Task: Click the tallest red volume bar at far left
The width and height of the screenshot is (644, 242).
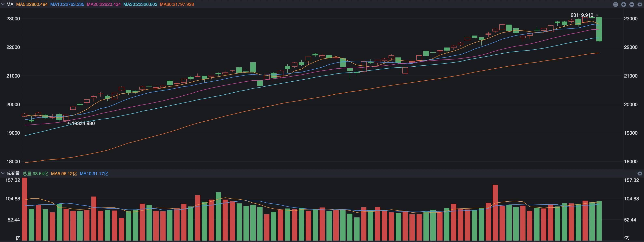Action: coord(25,209)
